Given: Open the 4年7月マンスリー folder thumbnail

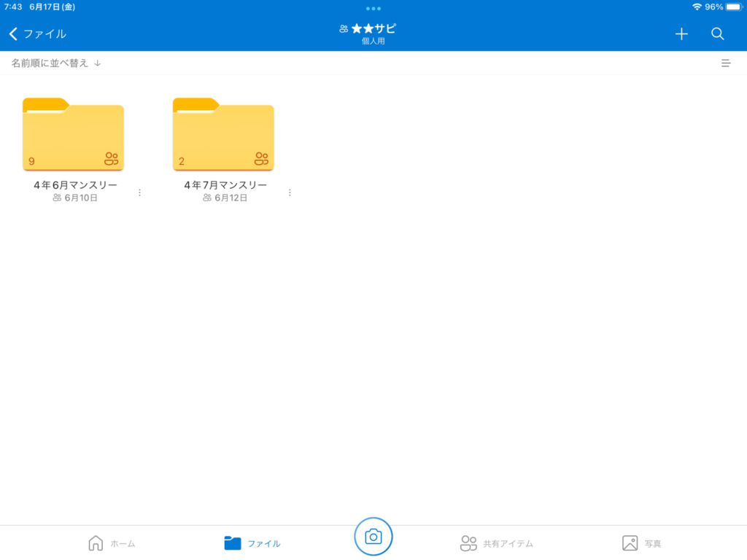Looking at the screenshot, I should 223,134.
